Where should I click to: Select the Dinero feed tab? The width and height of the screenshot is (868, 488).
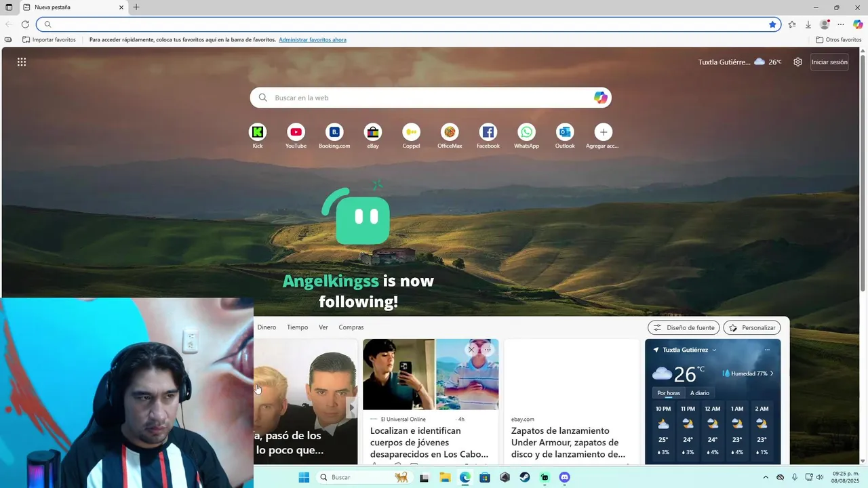[x=267, y=327]
